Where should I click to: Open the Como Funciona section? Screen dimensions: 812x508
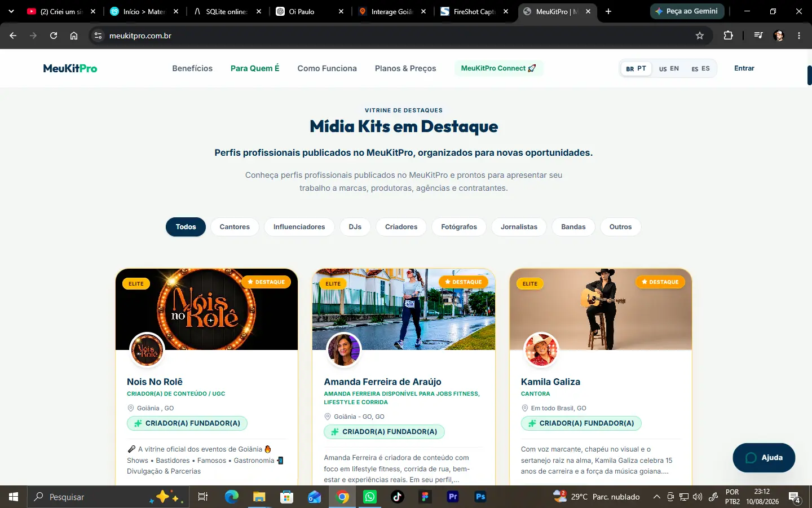(x=327, y=68)
